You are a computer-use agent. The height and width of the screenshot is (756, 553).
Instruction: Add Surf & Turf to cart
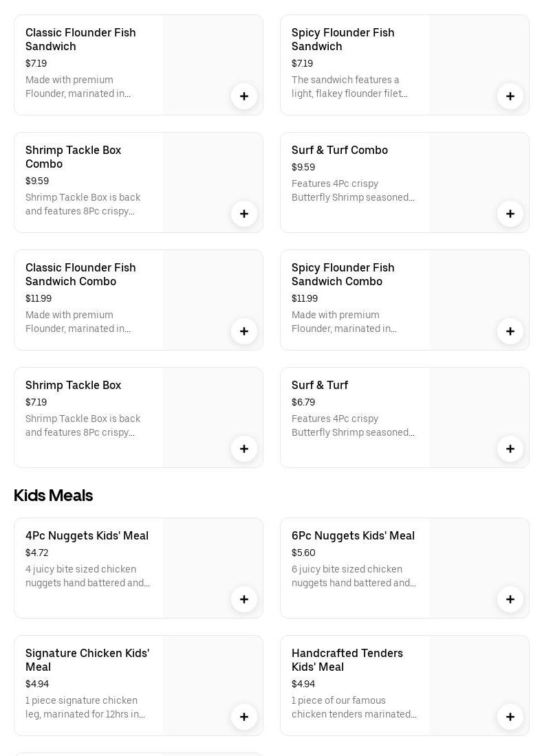[x=510, y=449]
